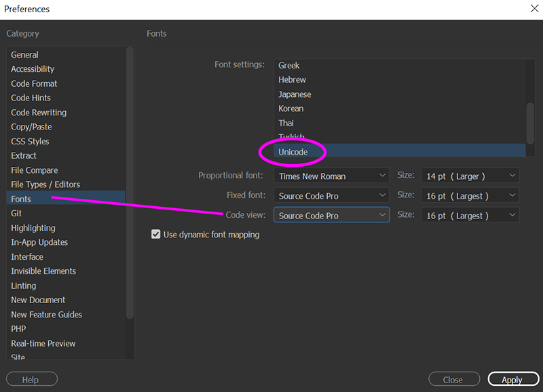The image size is (543, 392).
Task: Open the Accessibility category
Action: pyautogui.click(x=66, y=69)
